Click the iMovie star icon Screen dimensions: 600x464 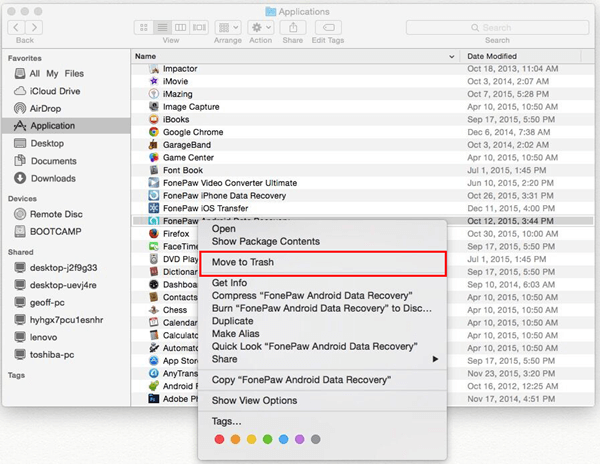tap(154, 81)
